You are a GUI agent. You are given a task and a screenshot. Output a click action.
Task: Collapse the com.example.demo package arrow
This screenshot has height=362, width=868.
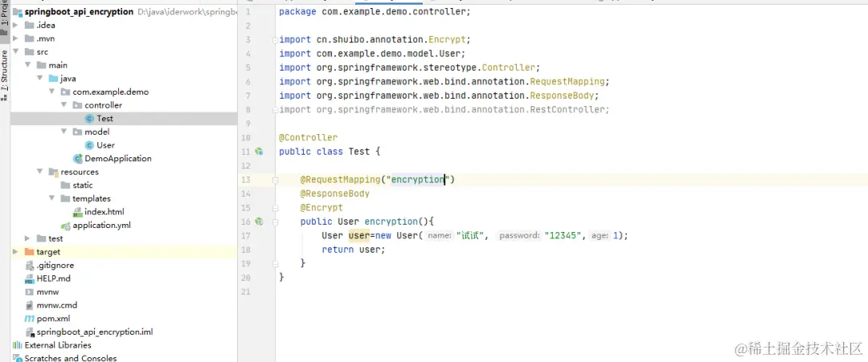pos(51,92)
